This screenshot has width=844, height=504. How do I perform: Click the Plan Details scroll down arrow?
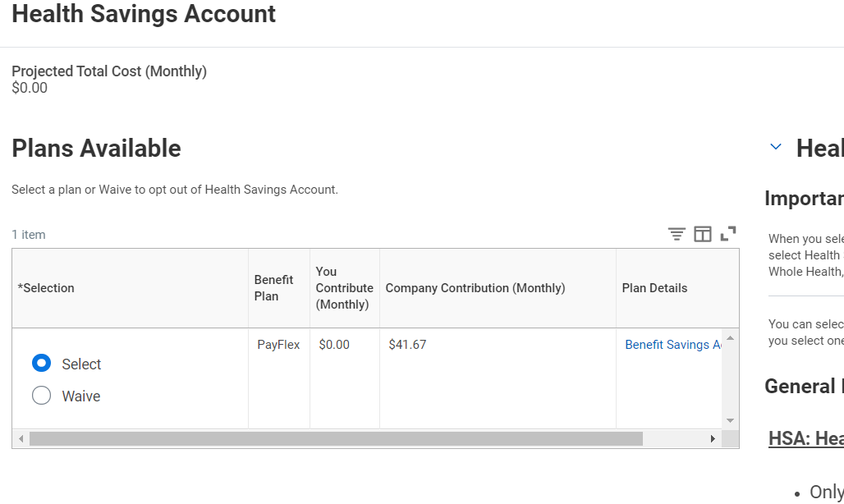coord(730,420)
